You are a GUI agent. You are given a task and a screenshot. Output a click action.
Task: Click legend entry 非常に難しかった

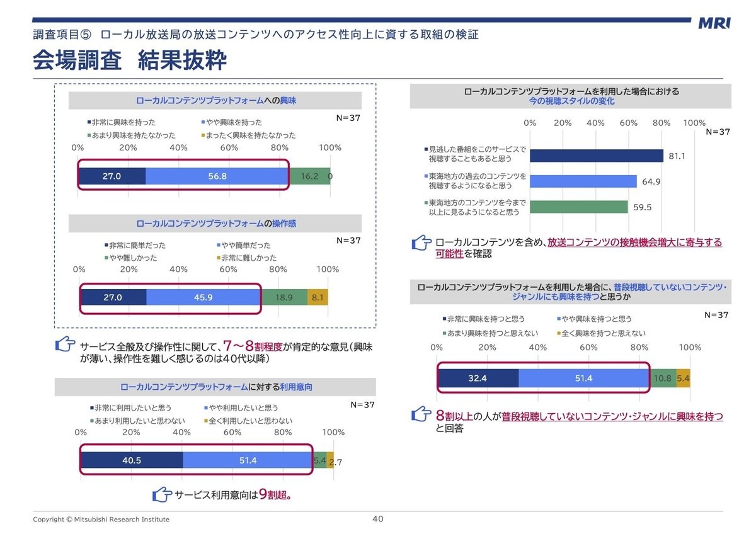[246, 258]
